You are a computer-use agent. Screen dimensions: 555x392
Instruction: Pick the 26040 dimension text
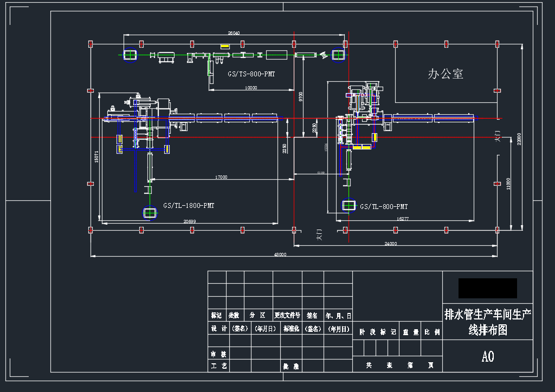pos(234,33)
